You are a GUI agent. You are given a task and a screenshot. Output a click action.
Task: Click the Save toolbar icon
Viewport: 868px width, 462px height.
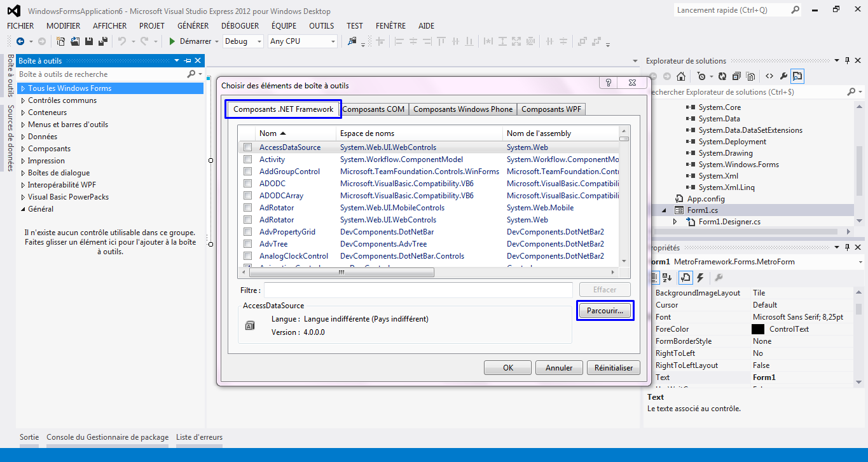coord(89,41)
